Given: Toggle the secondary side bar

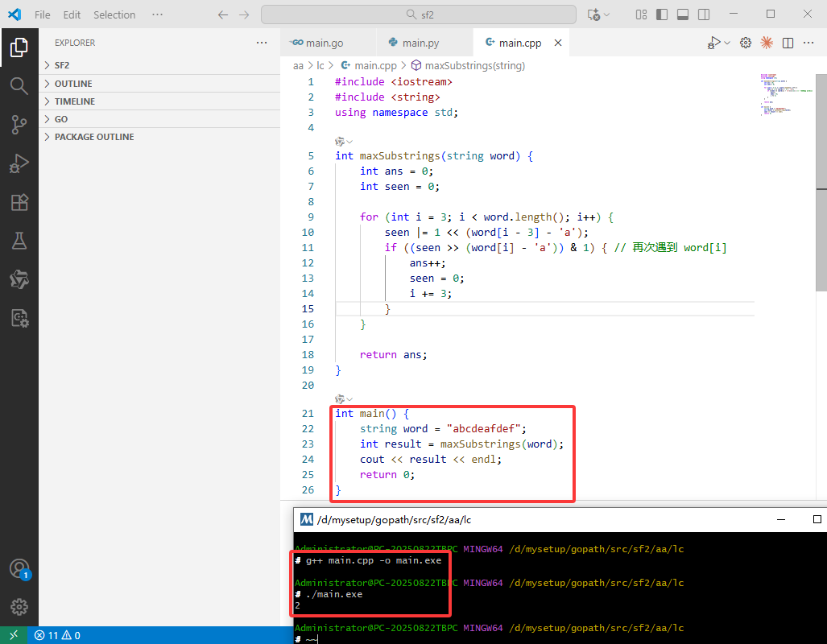Looking at the screenshot, I should click(704, 14).
